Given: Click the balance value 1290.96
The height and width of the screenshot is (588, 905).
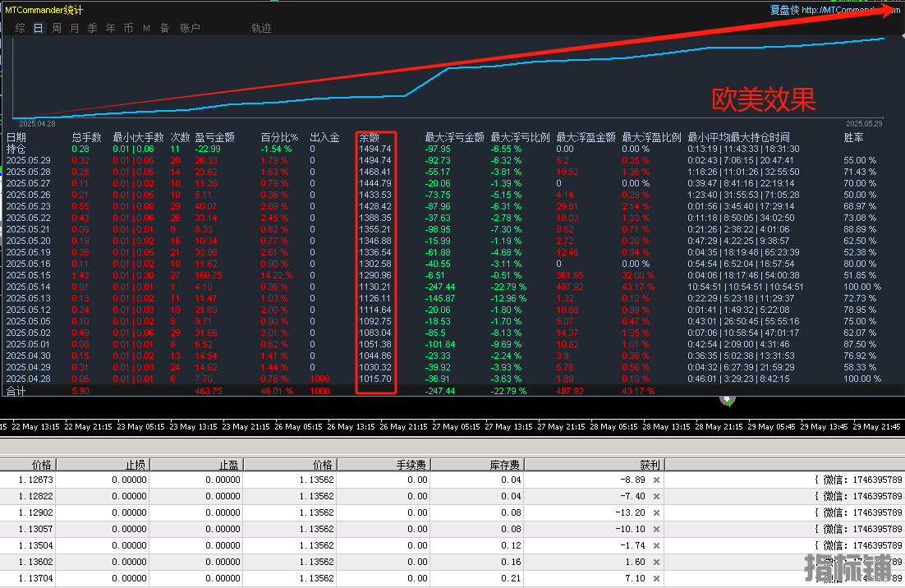Looking at the screenshot, I should point(375,275).
